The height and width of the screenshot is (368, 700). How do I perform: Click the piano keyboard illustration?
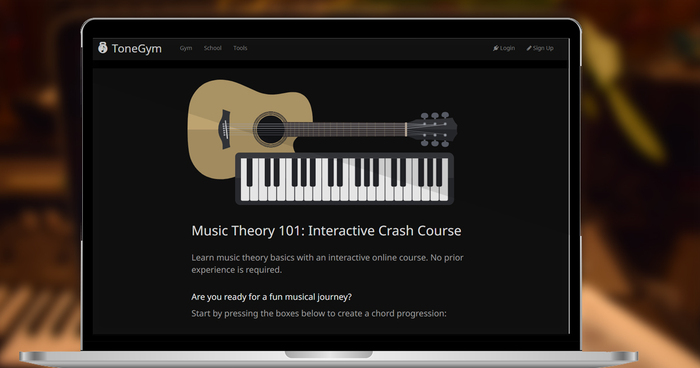(x=344, y=179)
